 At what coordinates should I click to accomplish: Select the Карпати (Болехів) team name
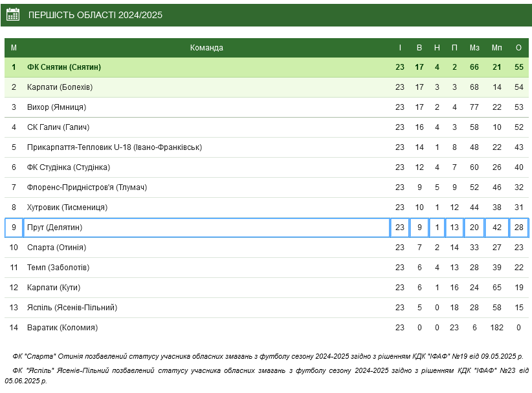60,87
